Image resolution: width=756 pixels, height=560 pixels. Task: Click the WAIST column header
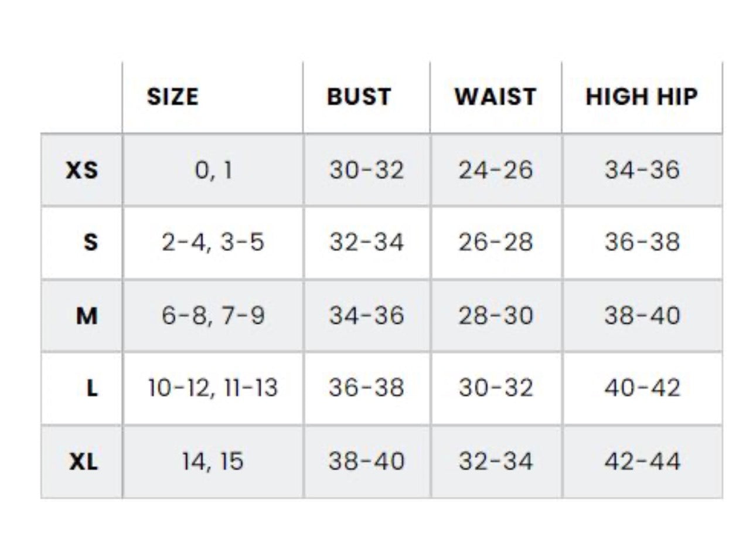pyautogui.click(x=495, y=97)
